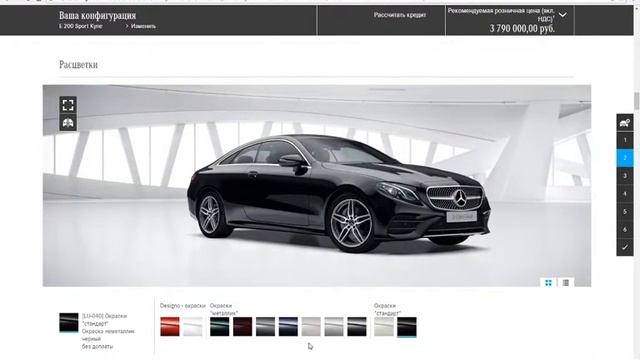Go to configuration step 1
This screenshot has height=360, width=640.
624,140
